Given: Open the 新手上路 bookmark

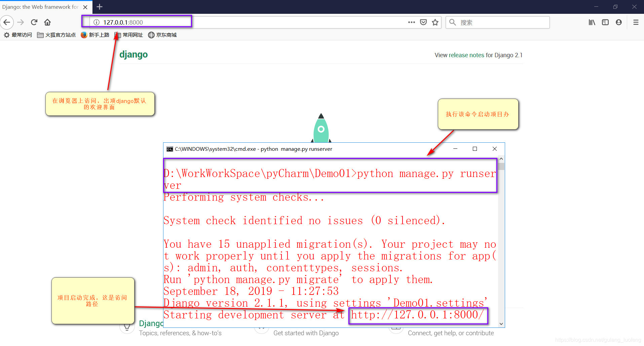Looking at the screenshot, I should (95, 35).
